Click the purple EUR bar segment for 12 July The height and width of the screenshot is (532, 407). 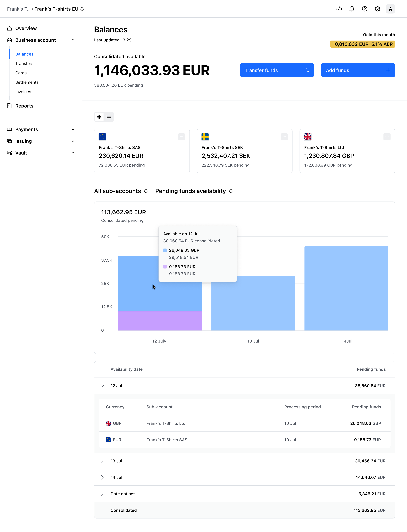(160, 321)
